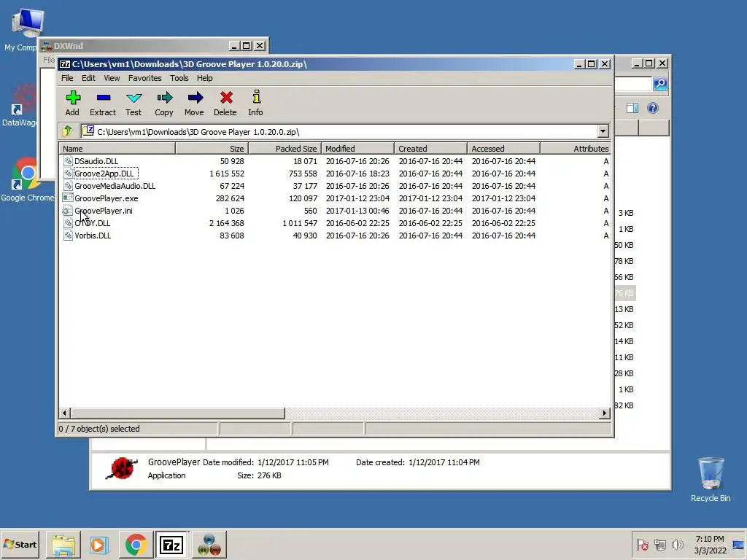Select the Vorbis.DLL file icon
This screenshot has width=747, height=560.
pyautogui.click(x=68, y=236)
